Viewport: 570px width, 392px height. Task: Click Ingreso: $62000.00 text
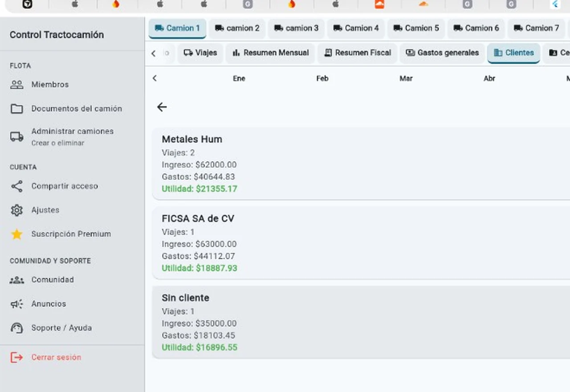[x=199, y=165]
